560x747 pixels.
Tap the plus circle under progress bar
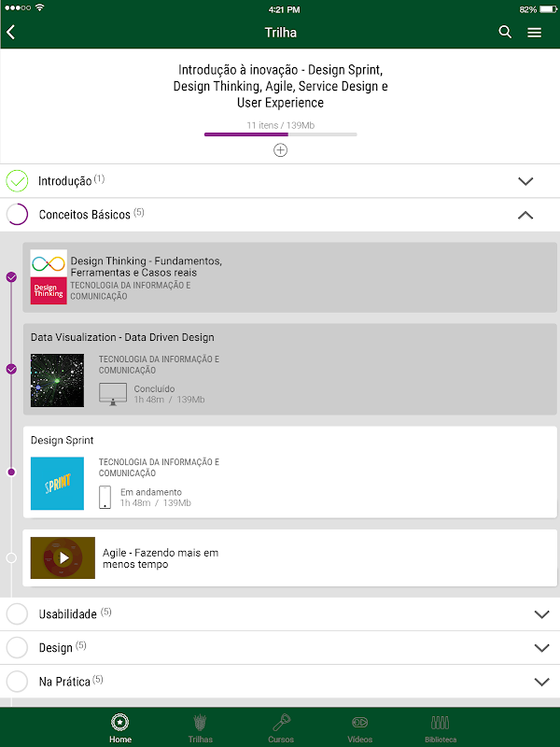(x=280, y=150)
